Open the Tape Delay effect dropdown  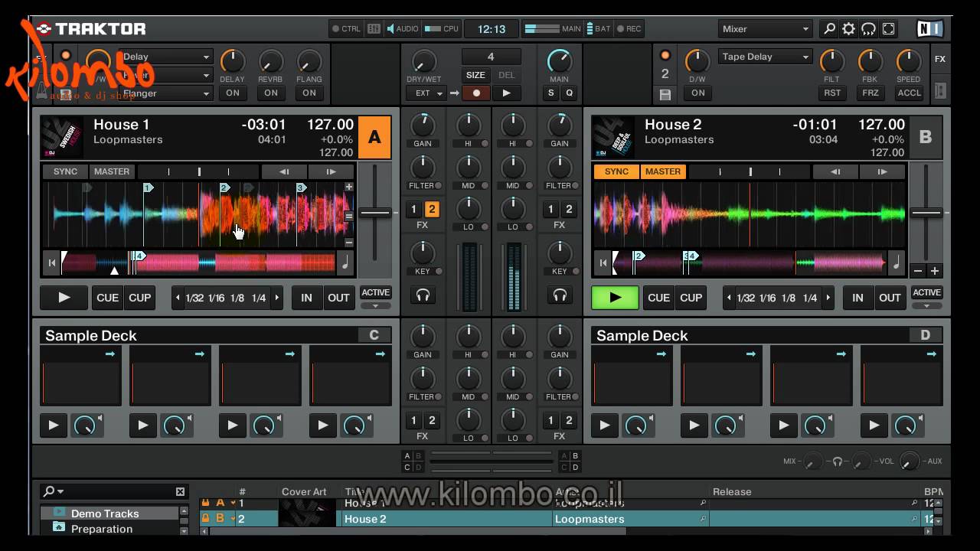(x=765, y=57)
